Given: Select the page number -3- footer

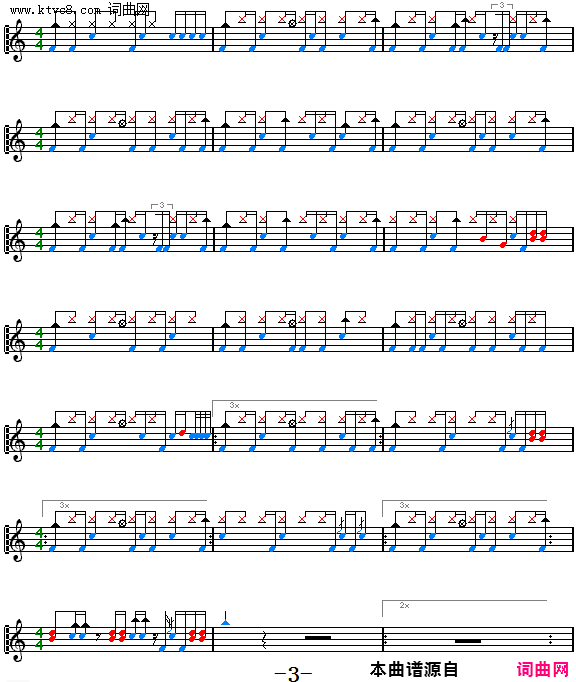Looking at the screenshot, I should tap(293, 674).
